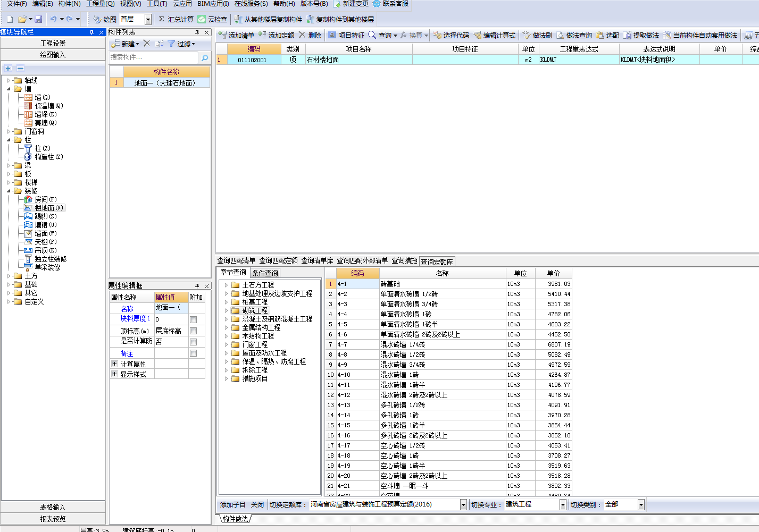Click 选择代码 tool
This screenshot has height=532, width=759.
pyautogui.click(x=451, y=35)
